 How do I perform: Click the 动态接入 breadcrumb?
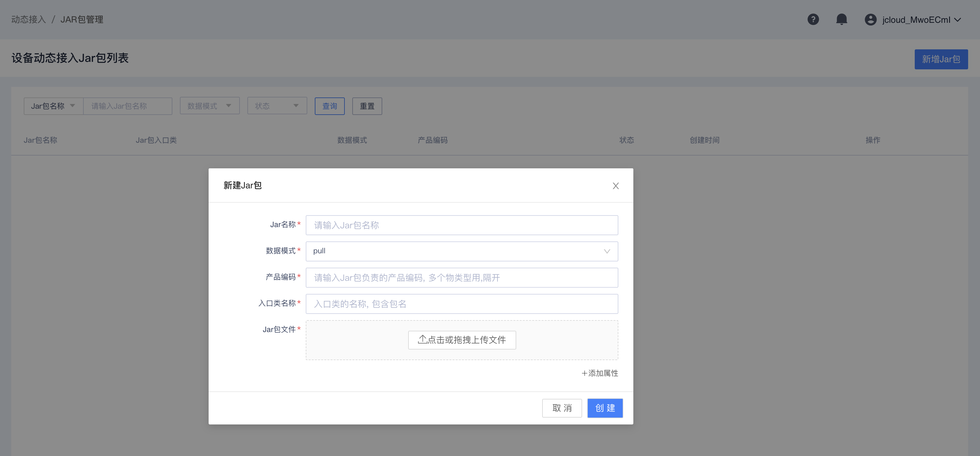pos(28,19)
